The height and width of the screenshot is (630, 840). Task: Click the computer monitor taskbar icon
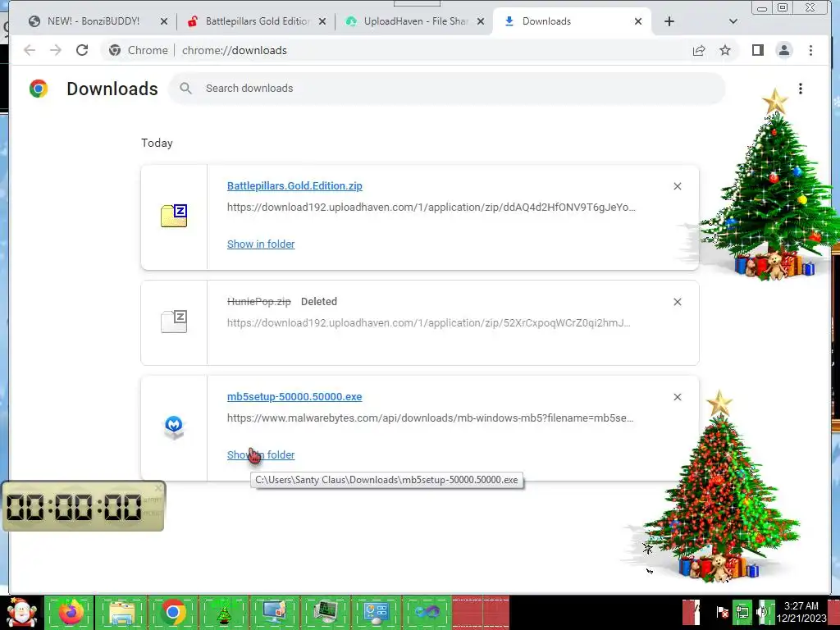point(274,612)
